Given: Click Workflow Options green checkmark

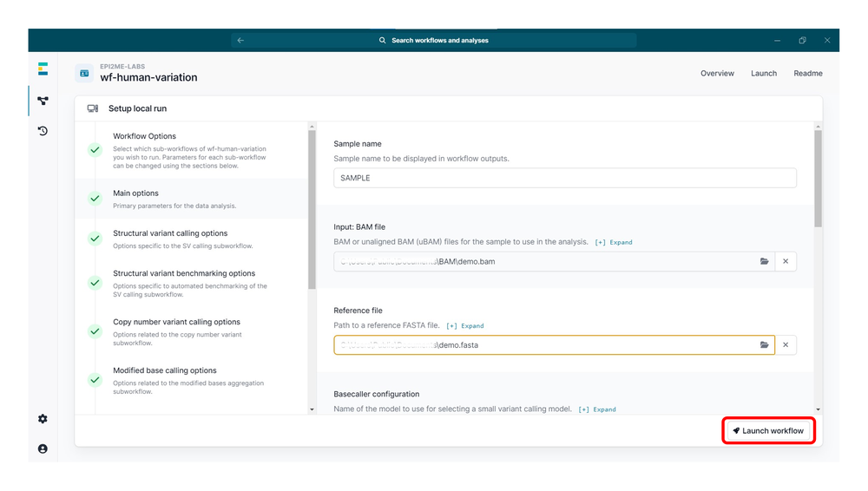Looking at the screenshot, I should 95,150.
